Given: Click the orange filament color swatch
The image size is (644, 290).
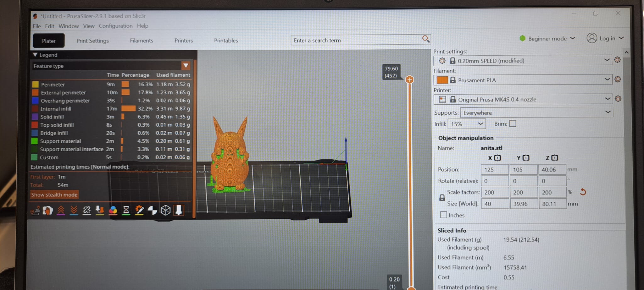Looking at the screenshot, I should point(442,80).
